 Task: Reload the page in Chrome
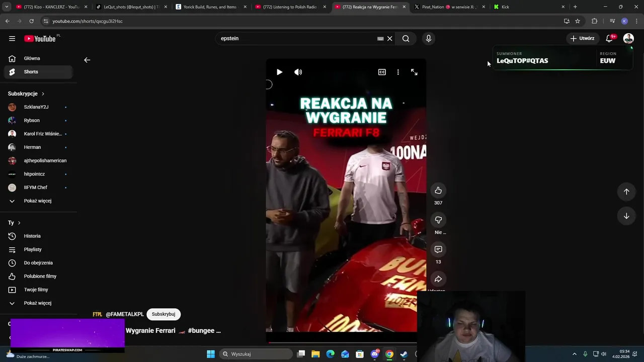pyautogui.click(x=31, y=21)
